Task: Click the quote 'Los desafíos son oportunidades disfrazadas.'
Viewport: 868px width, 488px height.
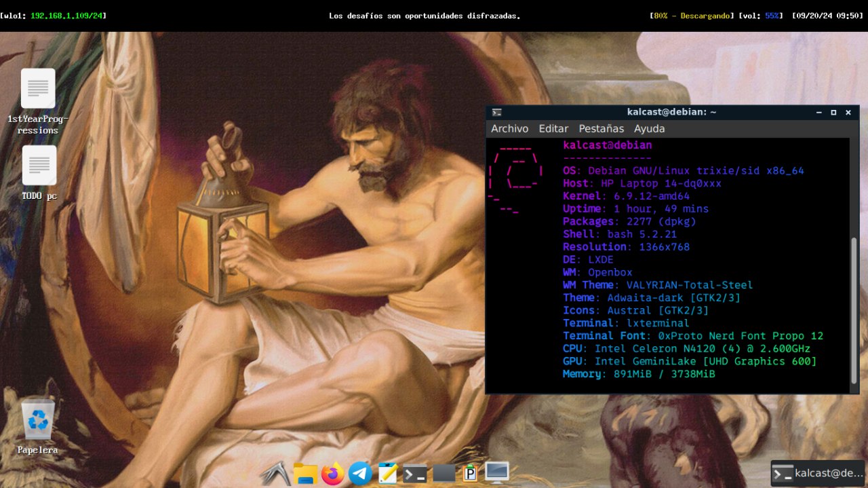Action: (425, 15)
